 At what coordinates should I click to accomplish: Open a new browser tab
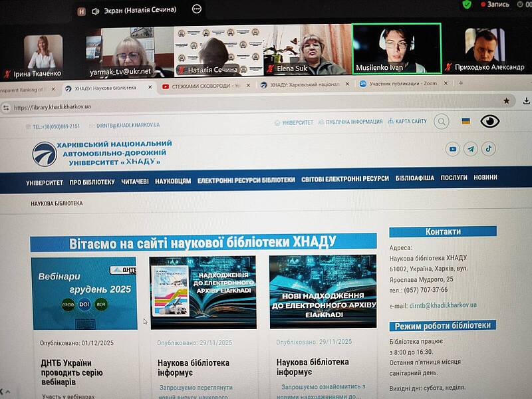(460, 84)
